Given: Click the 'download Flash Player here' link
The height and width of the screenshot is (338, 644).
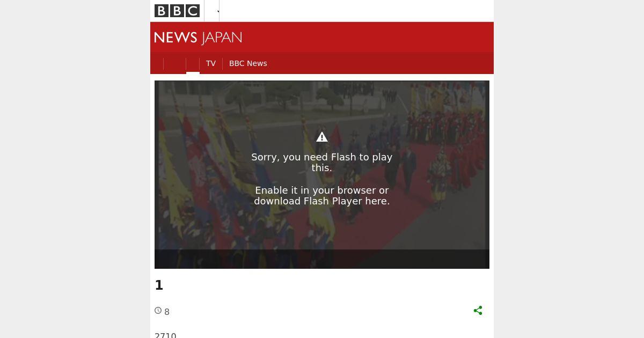Looking at the screenshot, I should click(322, 201).
